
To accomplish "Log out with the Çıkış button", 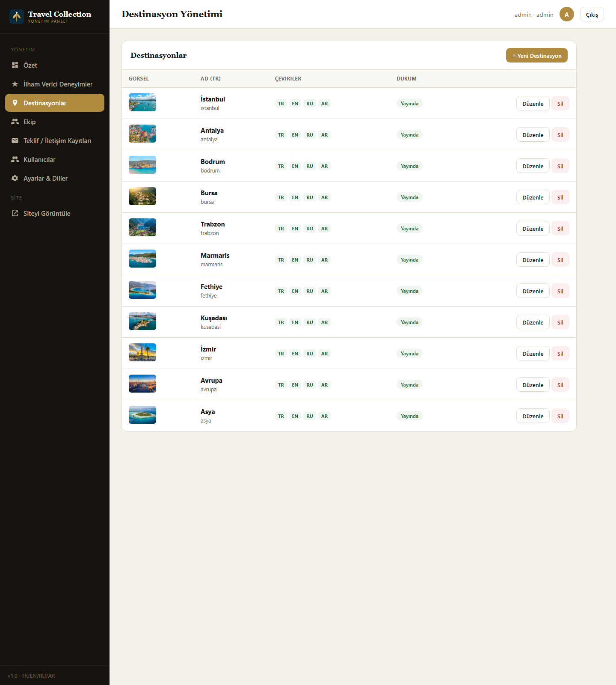I will click(x=592, y=14).
